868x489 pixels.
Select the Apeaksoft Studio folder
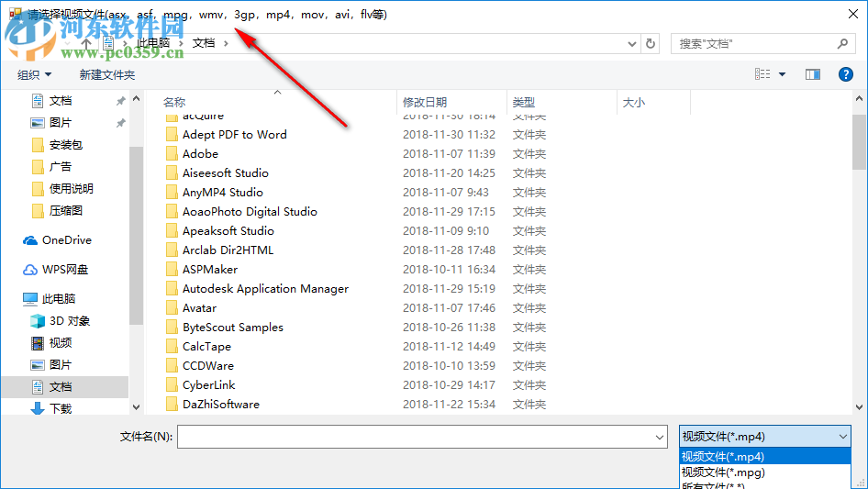220,231
